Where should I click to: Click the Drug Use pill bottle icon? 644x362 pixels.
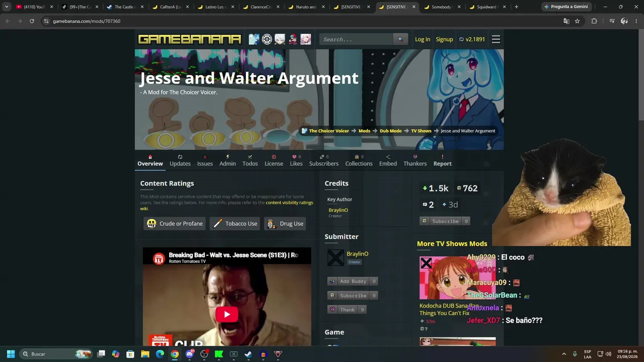[x=271, y=224]
